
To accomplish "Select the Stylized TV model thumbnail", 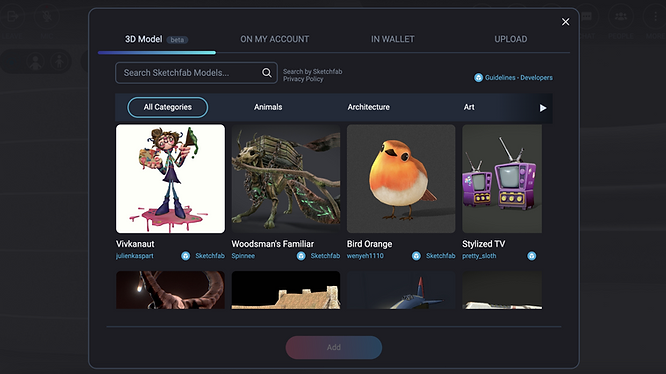I will coord(502,179).
